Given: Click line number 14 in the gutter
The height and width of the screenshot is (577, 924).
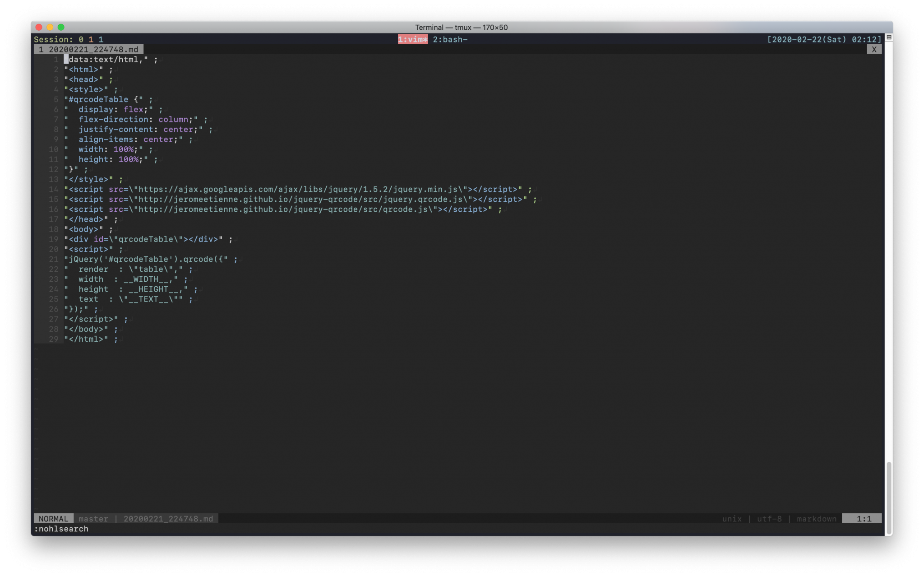Looking at the screenshot, I should pyautogui.click(x=53, y=189).
